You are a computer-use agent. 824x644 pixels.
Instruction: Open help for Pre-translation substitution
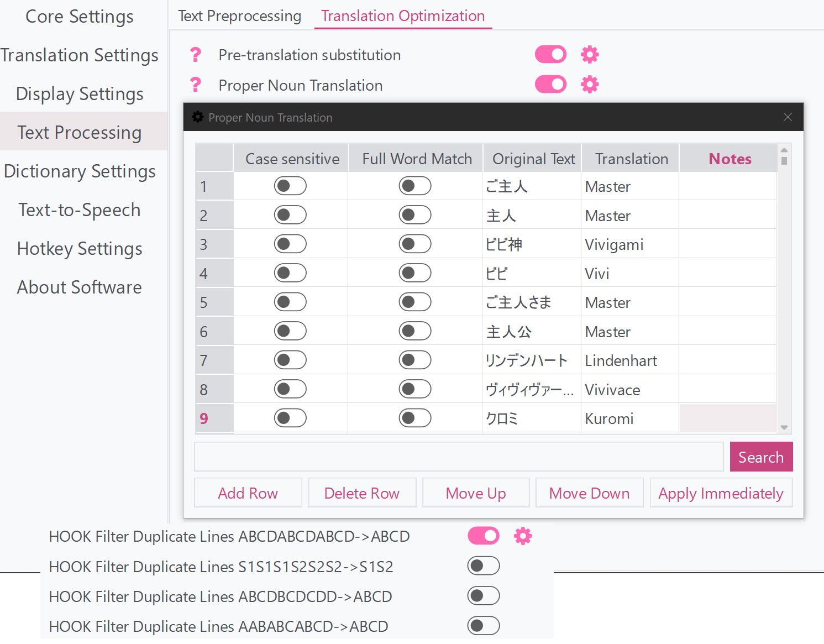(195, 55)
